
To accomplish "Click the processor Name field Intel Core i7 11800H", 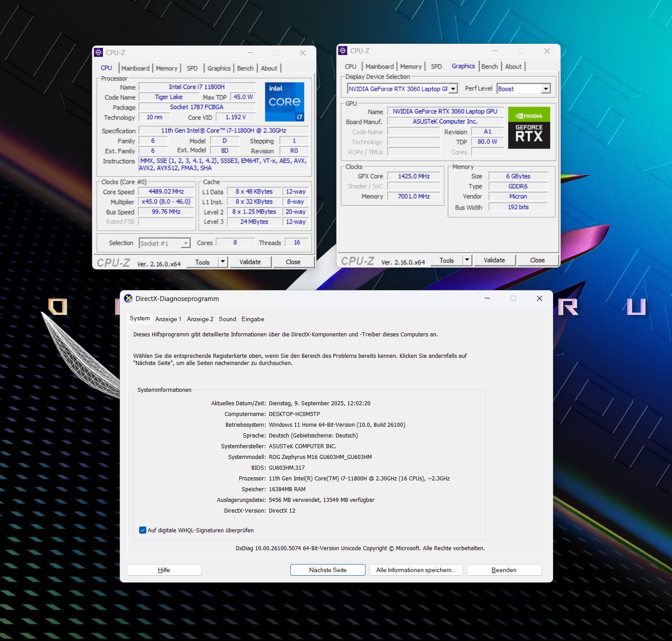I will pos(197,87).
